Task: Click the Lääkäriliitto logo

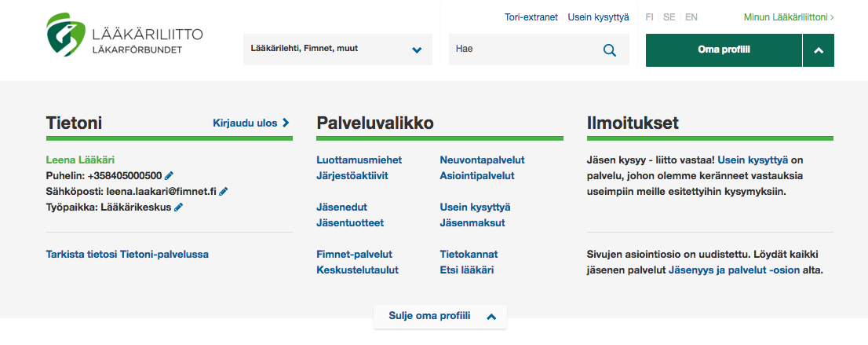Action: 125,39
